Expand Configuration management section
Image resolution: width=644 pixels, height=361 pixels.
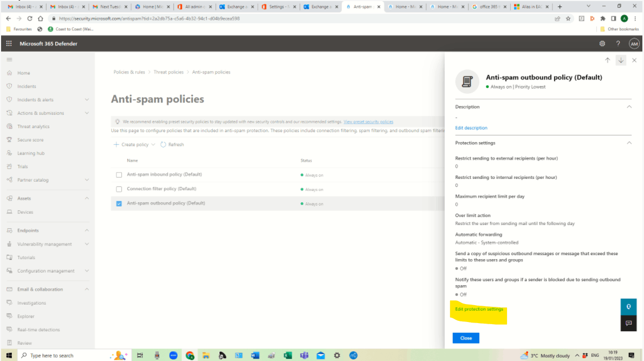coord(87,271)
